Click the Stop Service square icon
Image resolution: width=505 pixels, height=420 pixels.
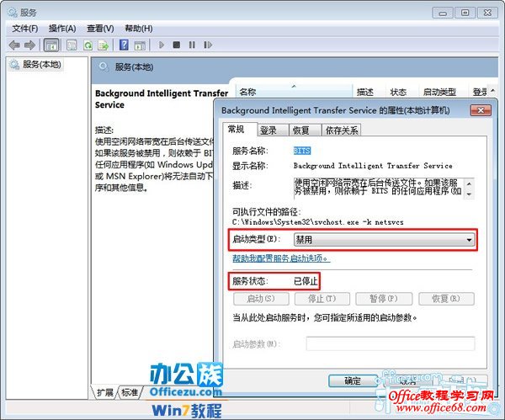pyautogui.click(x=177, y=45)
